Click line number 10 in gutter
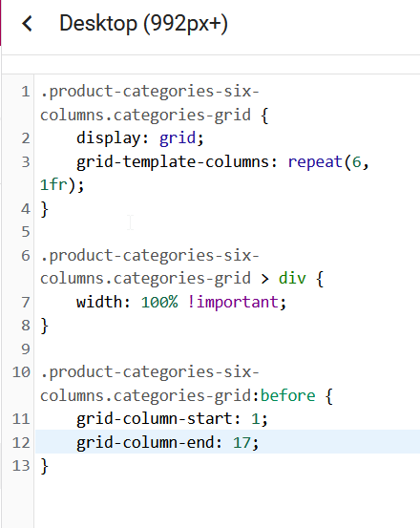The width and height of the screenshot is (420, 528). [21, 372]
